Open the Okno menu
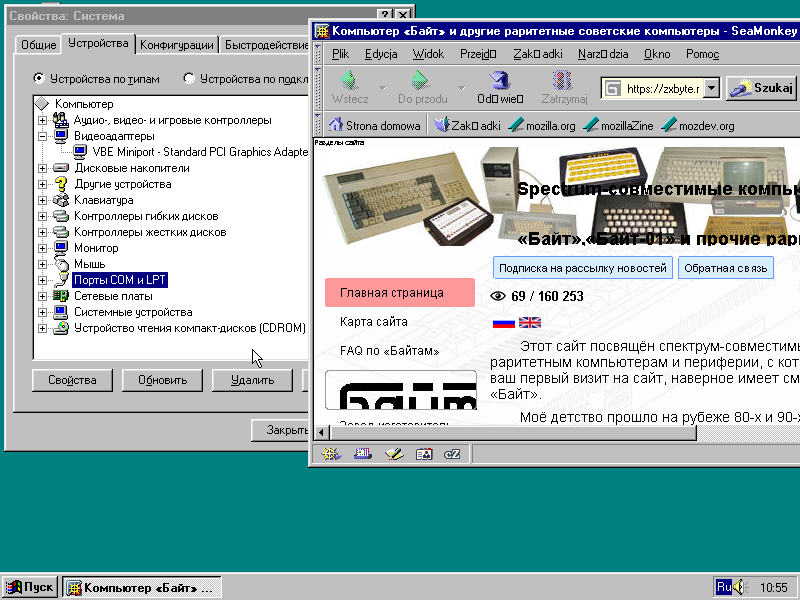This screenshot has height=600, width=800. coord(657,54)
